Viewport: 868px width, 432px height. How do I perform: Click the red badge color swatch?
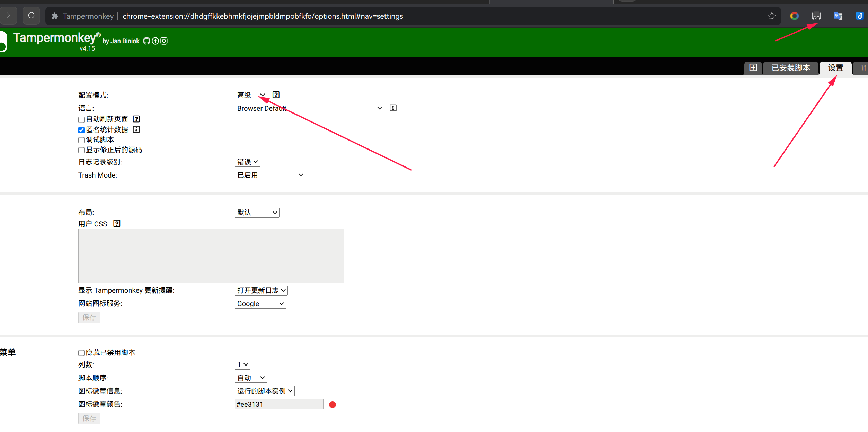332,404
